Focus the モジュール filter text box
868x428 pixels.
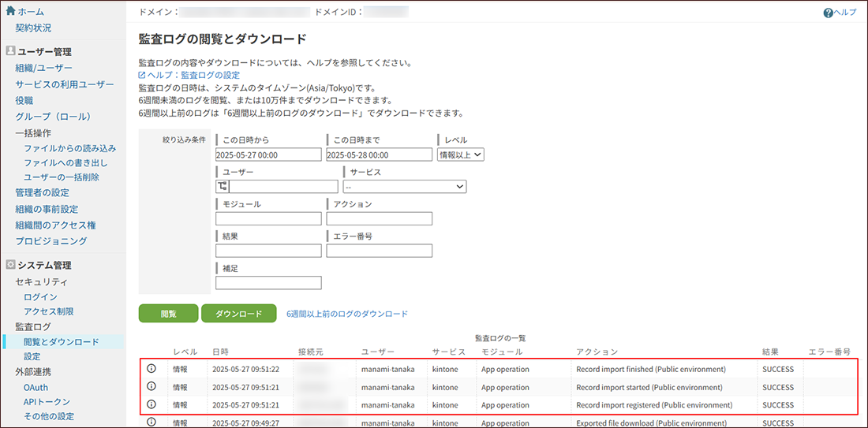click(268, 218)
